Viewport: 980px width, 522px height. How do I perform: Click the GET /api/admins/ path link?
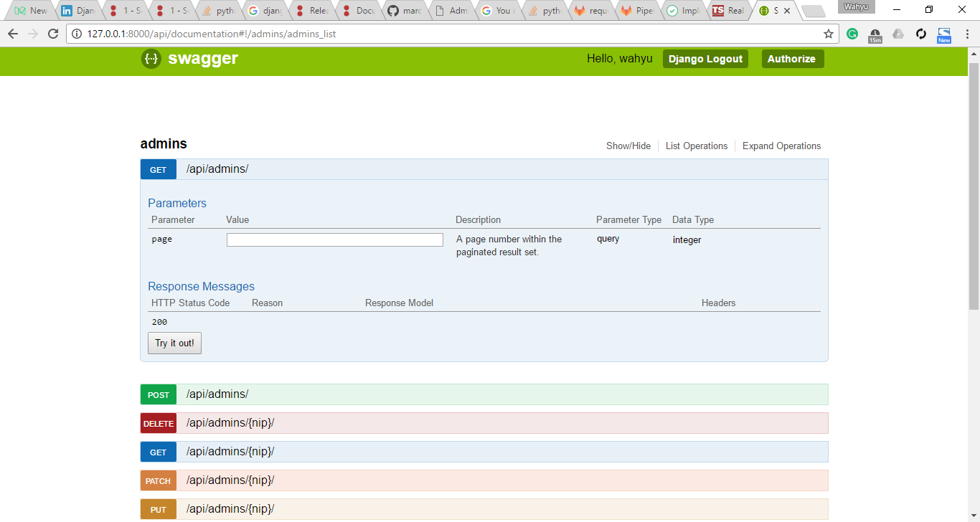[x=217, y=169]
